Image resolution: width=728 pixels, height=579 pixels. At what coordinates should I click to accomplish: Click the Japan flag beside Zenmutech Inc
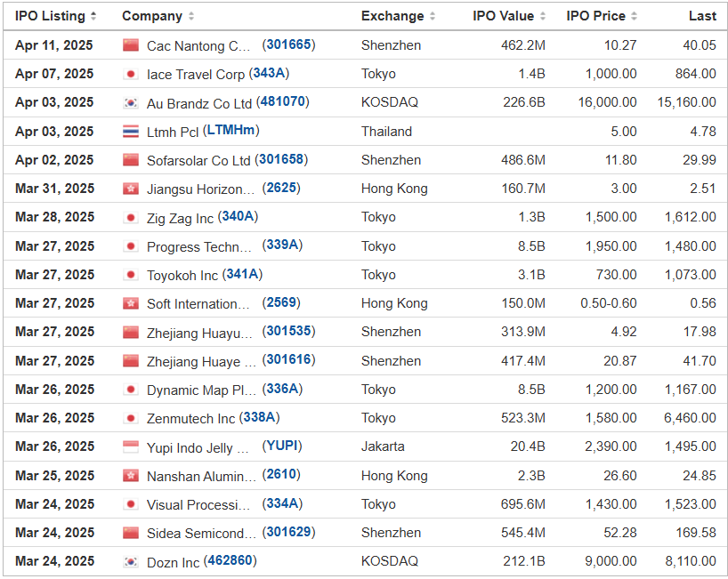click(x=131, y=419)
